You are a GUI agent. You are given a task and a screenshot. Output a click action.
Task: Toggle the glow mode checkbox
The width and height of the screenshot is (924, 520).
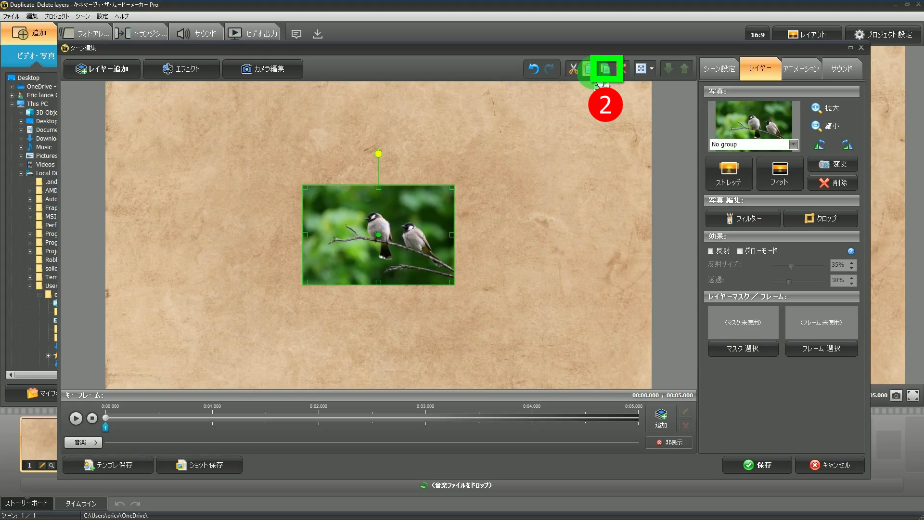click(739, 250)
